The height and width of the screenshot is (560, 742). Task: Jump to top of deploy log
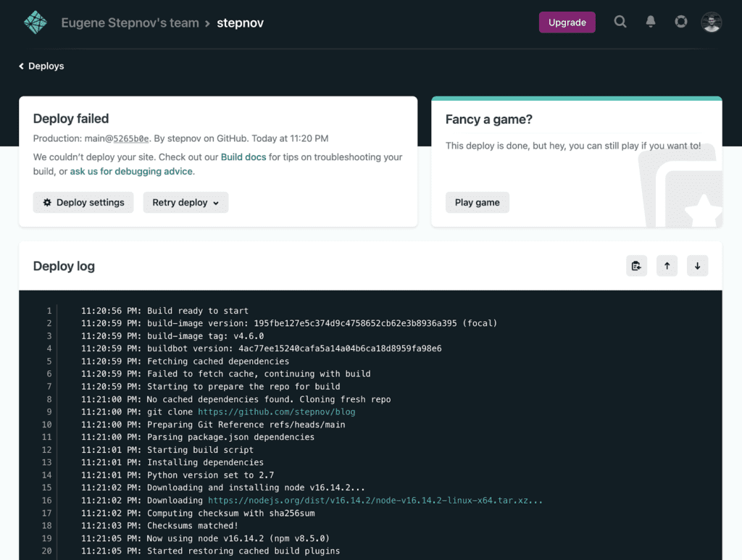[x=667, y=266]
